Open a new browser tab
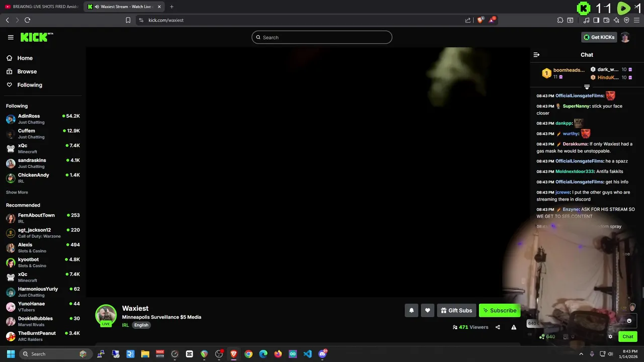Image resolution: width=644 pixels, height=362 pixels. click(x=172, y=7)
